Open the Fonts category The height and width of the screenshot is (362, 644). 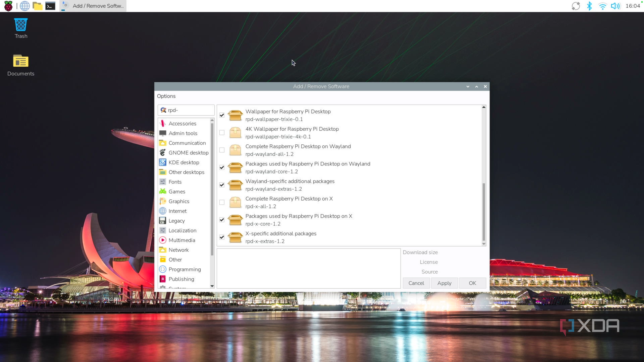pos(174,182)
